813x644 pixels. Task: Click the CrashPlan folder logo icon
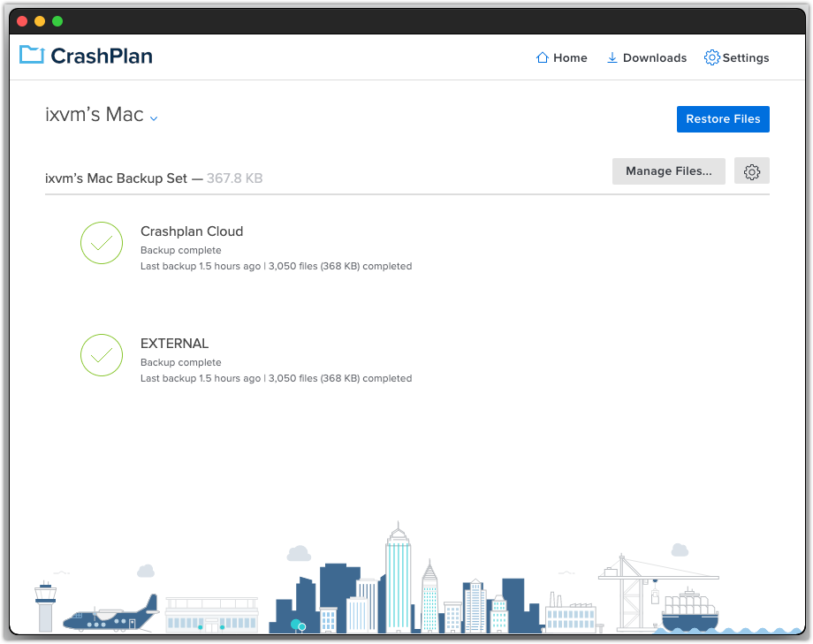[x=32, y=55]
